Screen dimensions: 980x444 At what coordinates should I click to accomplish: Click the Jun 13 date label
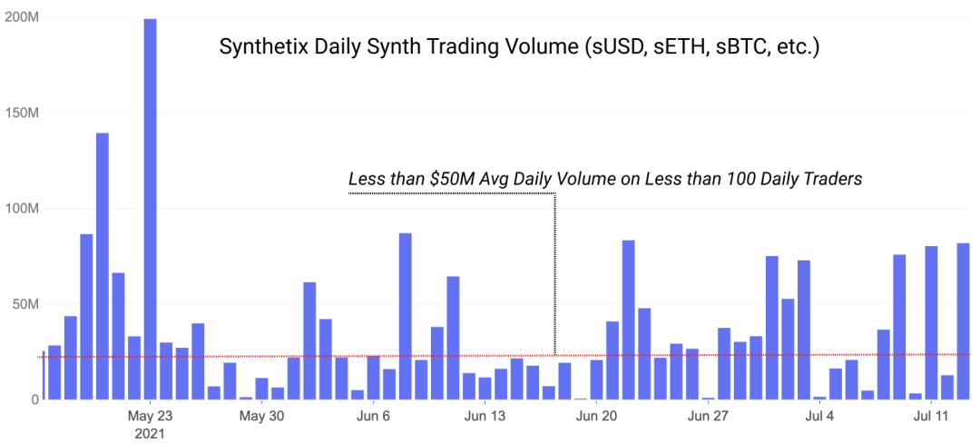tap(485, 416)
